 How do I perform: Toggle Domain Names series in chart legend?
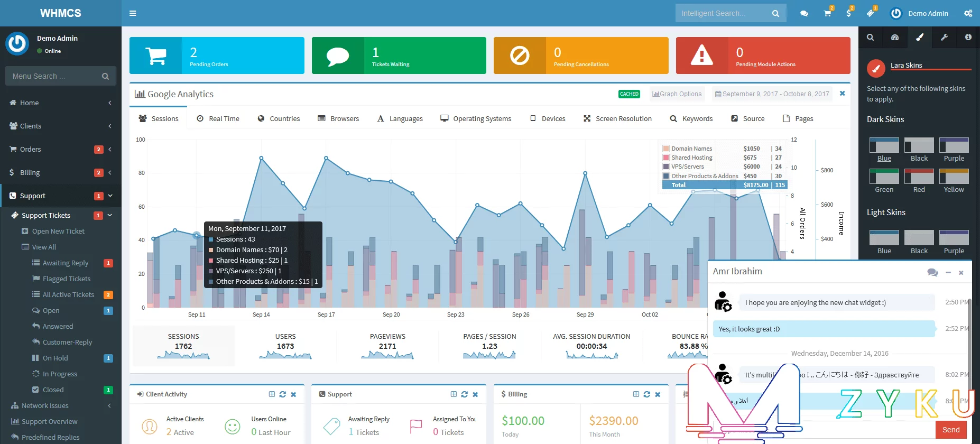[691, 149]
